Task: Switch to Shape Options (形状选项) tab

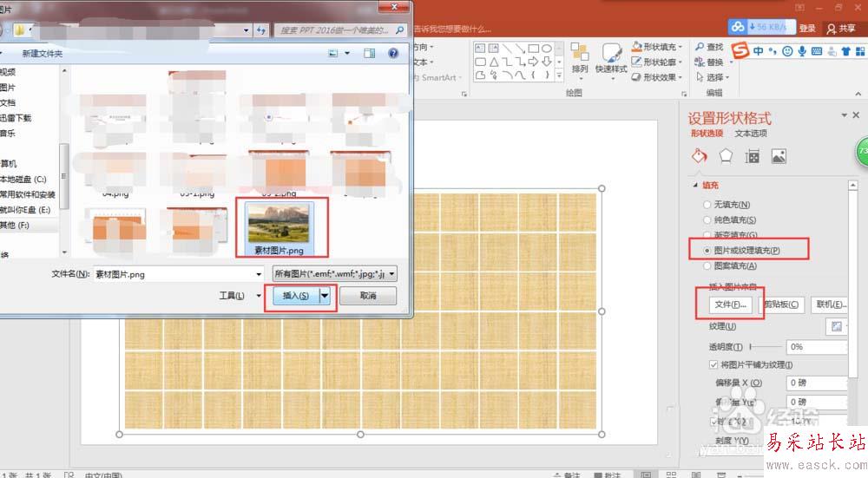Action: click(x=707, y=134)
